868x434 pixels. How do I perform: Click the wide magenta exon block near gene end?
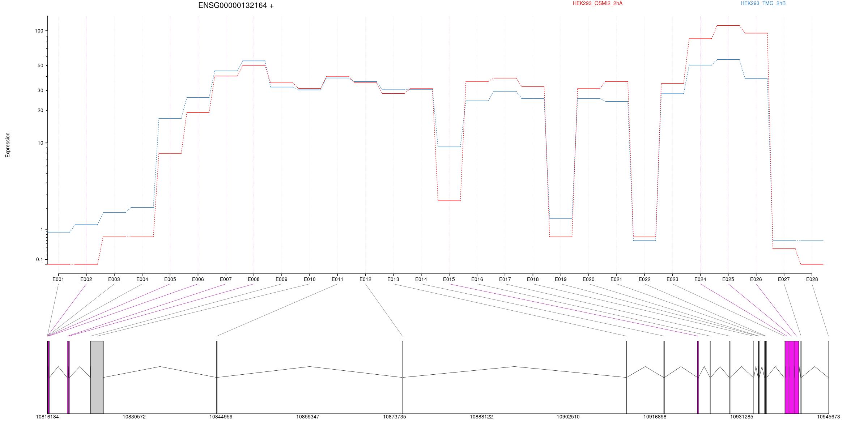[x=792, y=377]
